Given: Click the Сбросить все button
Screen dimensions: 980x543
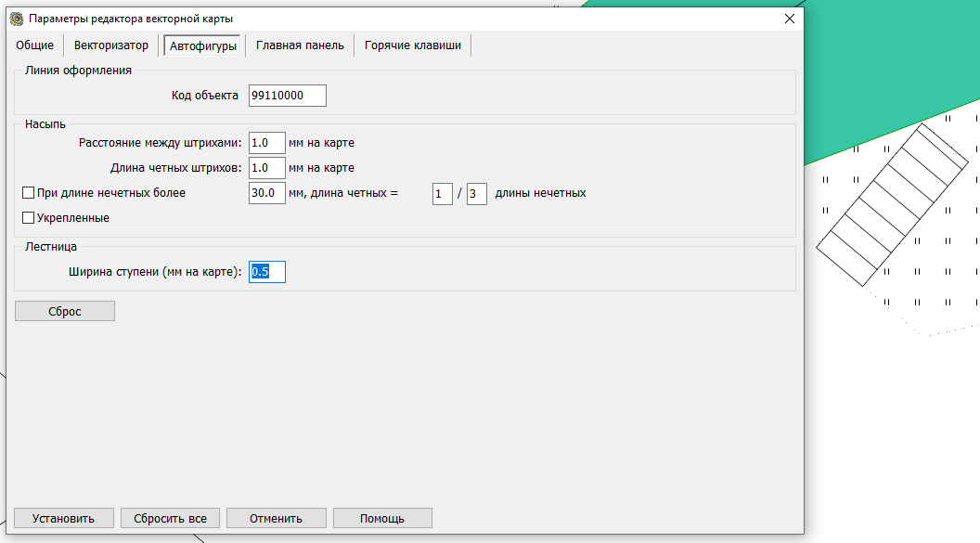Looking at the screenshot, I should (170, 518).
